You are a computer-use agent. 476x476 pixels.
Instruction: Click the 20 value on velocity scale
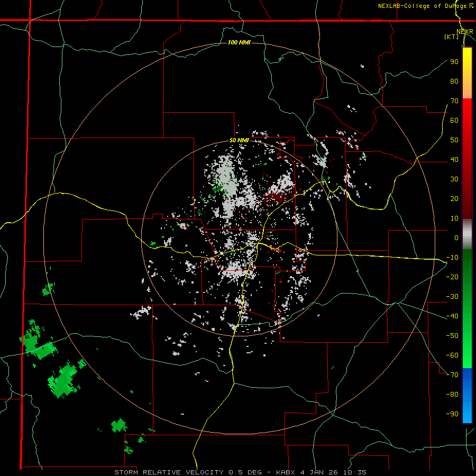[x=454, y=198]
